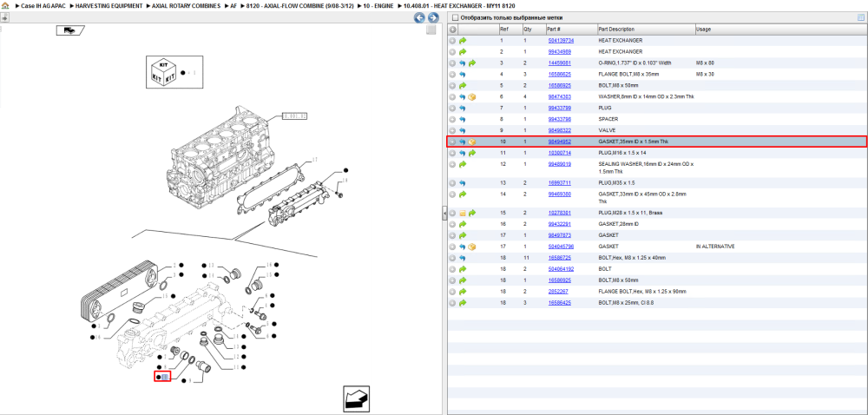This screenshot has height=415, width=868.
Task: Navigate to '10 - ENGINE' breadcrumb
Action: 378,5
